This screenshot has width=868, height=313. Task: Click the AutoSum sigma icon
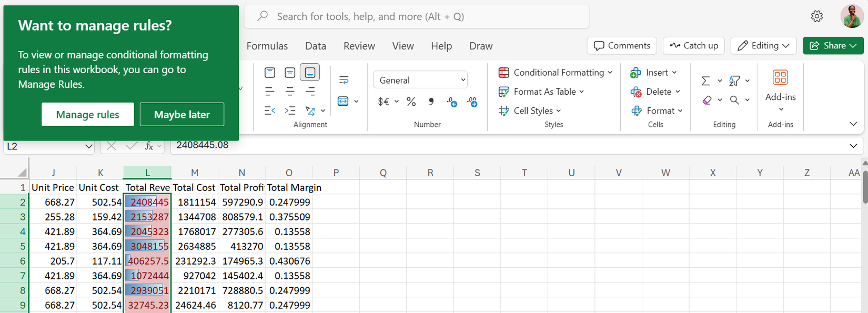point(705,80)
